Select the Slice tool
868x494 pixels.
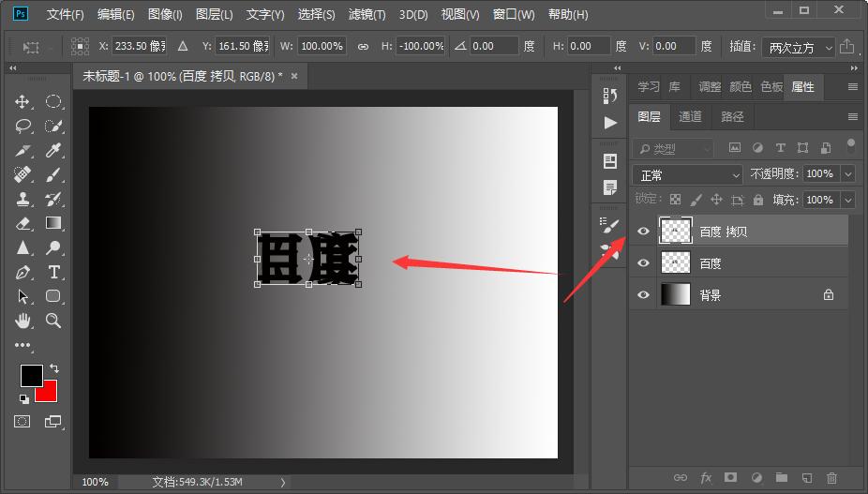point(22,150)
